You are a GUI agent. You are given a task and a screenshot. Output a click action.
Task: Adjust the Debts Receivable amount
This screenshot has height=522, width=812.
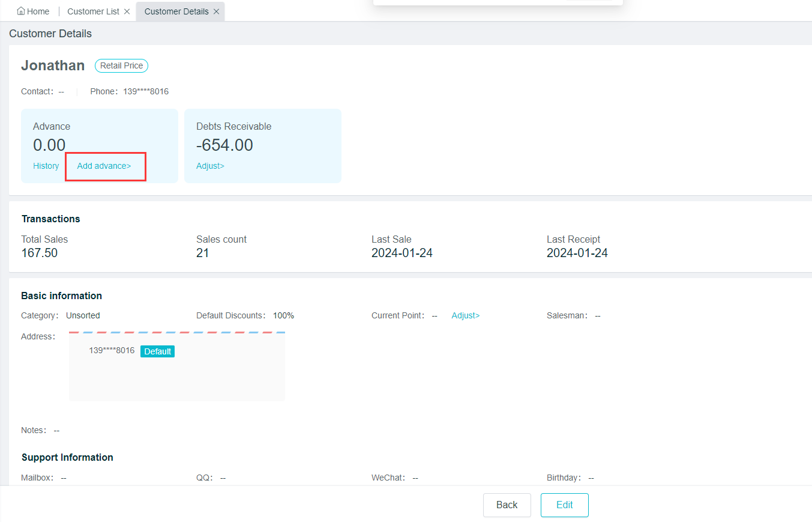point(210,166)
